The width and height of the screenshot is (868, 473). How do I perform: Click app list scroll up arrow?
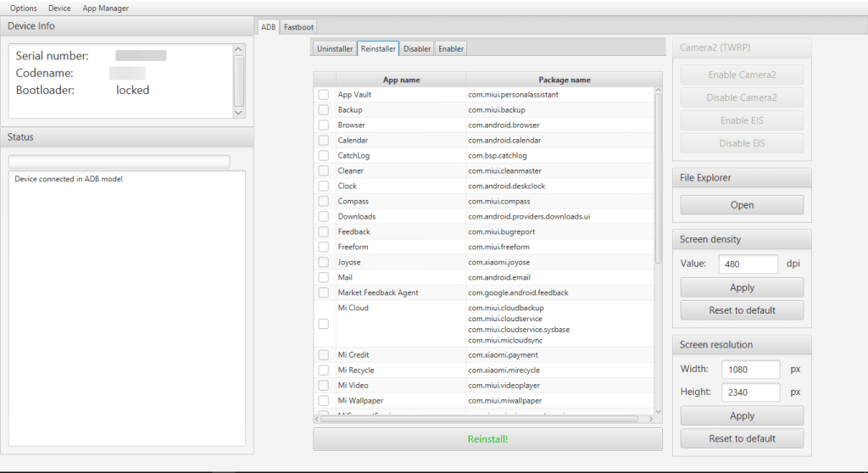coord(658,90)
